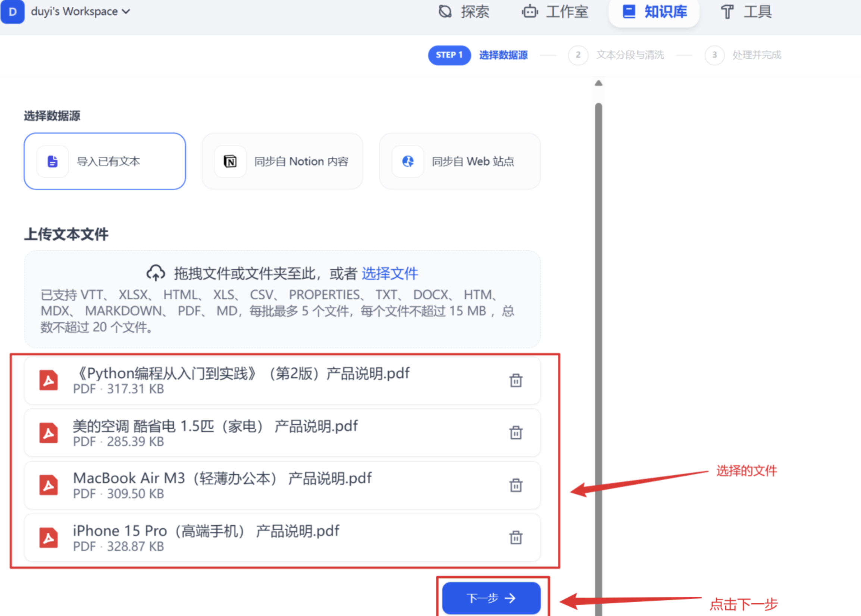
Task: Expand the duyi's Workspace dropdown
Action: click(x=80, y=12)
